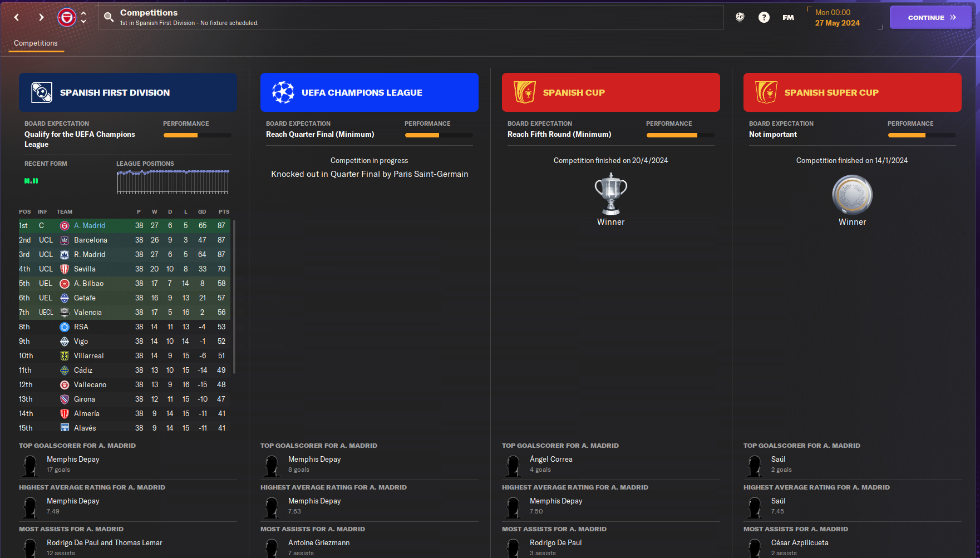Screen dimensions: 980x558
Task: Open the UEFA Champions League header
Action: point(370,92)
